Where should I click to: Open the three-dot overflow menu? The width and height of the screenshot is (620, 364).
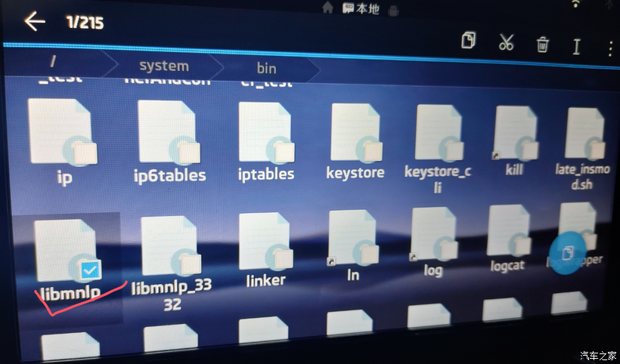610,48
